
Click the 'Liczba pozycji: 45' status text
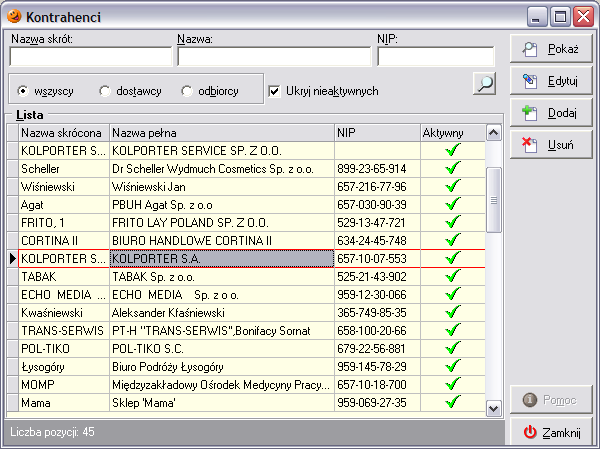pyautogui.click(x=52, y=432)
